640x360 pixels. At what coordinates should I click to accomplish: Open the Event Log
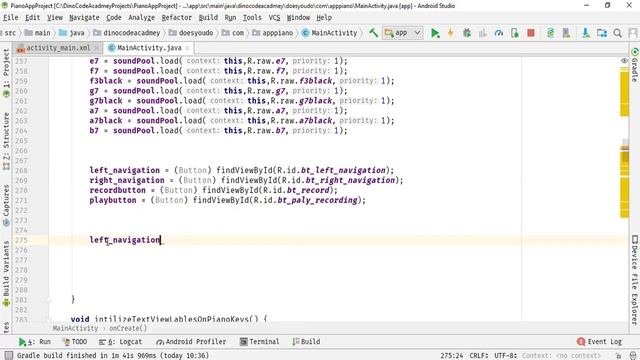tap(599, 342)
